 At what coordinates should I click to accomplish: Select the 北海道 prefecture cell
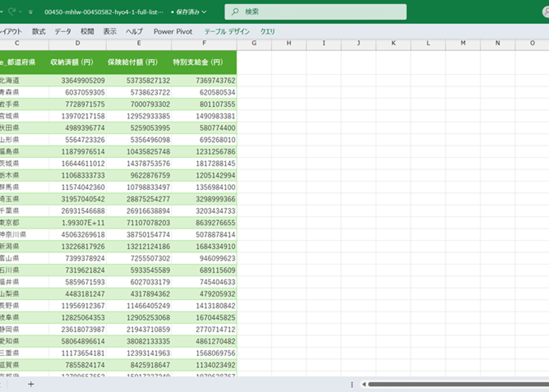[24, 81]
